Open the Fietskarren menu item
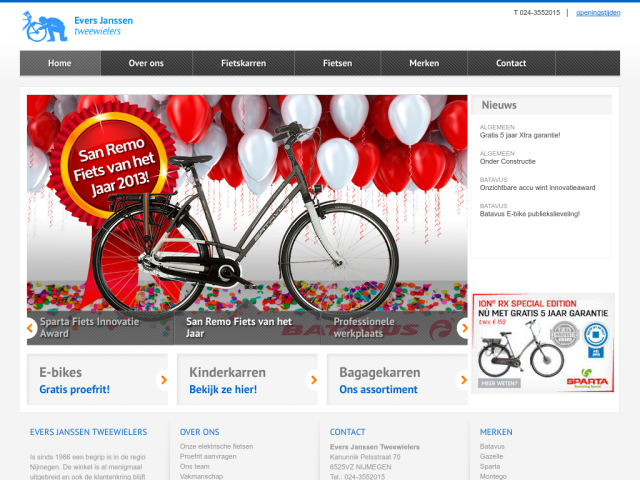 click(x=243, y=63)
